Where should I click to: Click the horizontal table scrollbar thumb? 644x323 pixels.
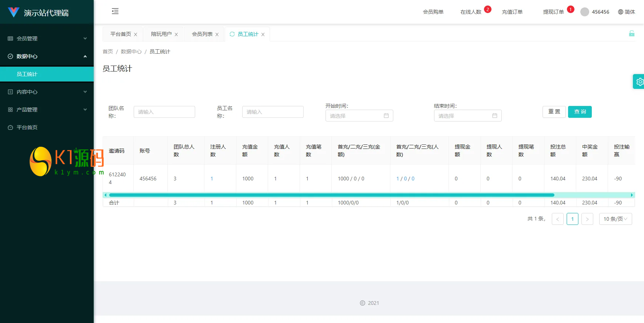(x=332, y=195)
